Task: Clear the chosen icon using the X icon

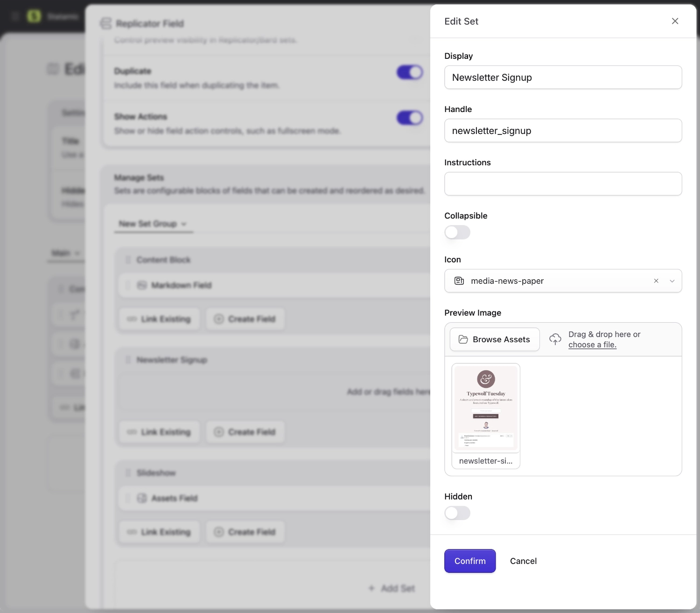Action: tap(656, 281)
